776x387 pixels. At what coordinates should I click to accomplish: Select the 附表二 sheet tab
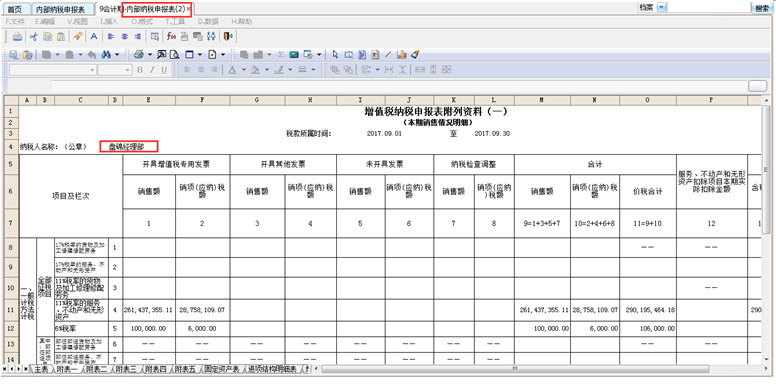click(x=96, y=369)
